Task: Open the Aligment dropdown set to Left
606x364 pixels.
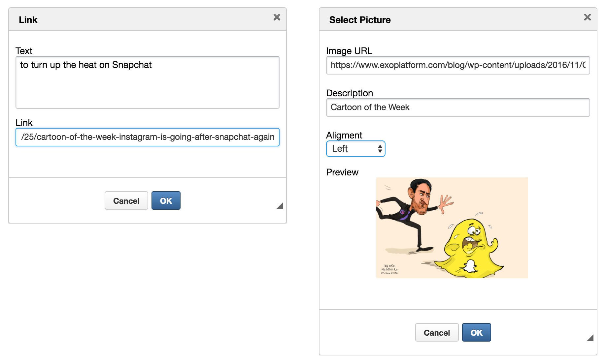Action: click(355, 149)
